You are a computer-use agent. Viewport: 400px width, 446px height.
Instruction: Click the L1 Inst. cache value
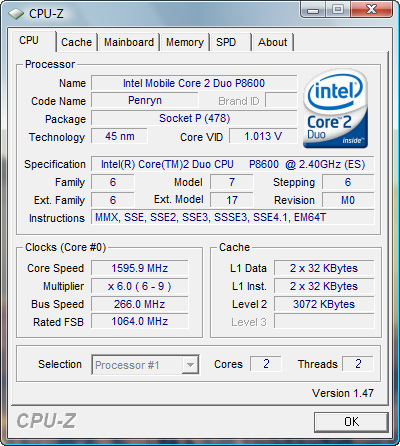coord(324,286)
